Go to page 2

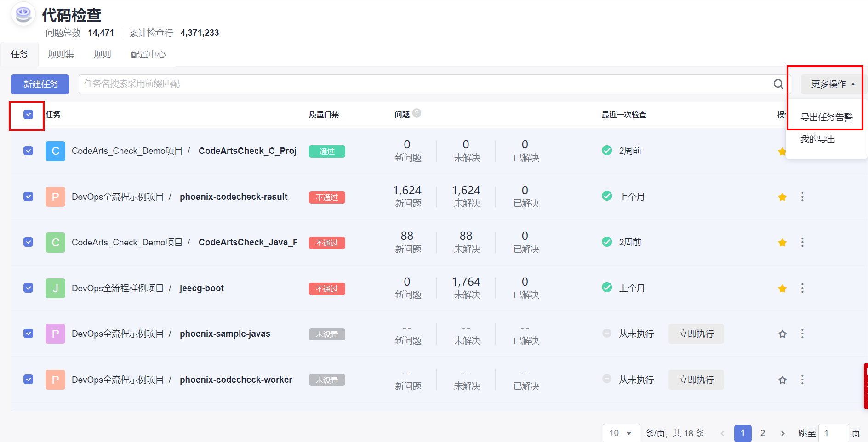click(x=763, y=433)
